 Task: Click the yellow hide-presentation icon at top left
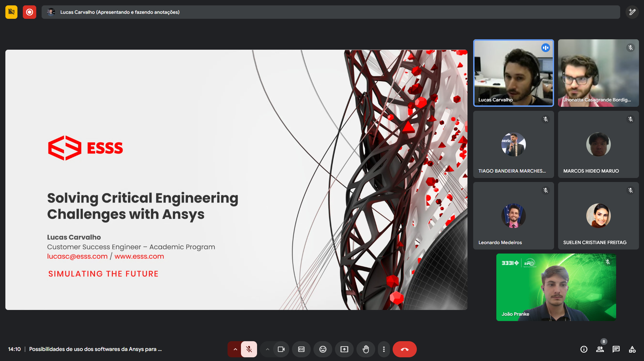pos(11,12)
